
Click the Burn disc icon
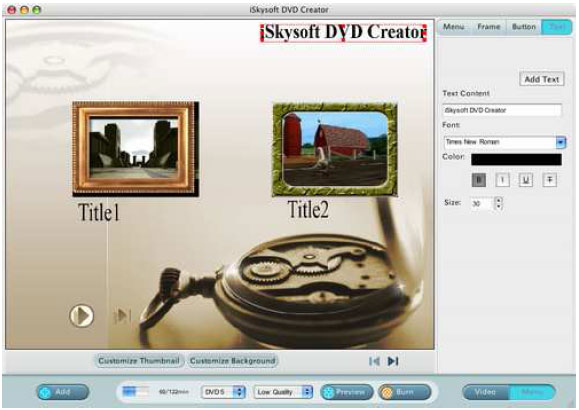[387, 392]
